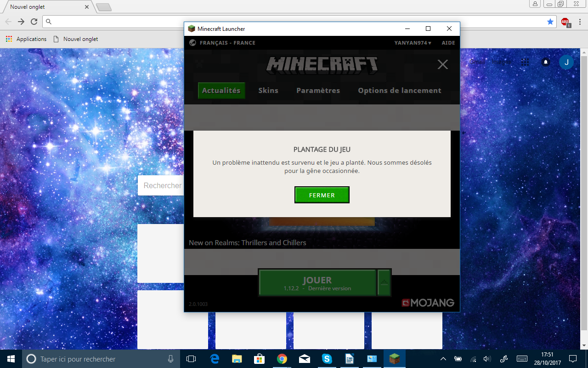Open the FRANÇAIS - FRANCE language selector
The height and width of the screenshot is (368, 588).
tap(227, 43)
